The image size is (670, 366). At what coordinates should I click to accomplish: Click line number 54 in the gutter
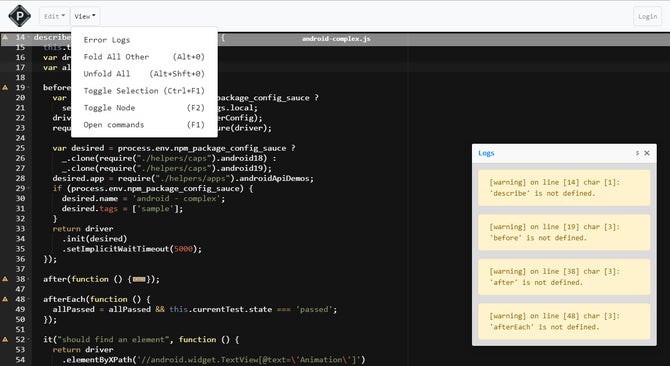click(20, 360)
